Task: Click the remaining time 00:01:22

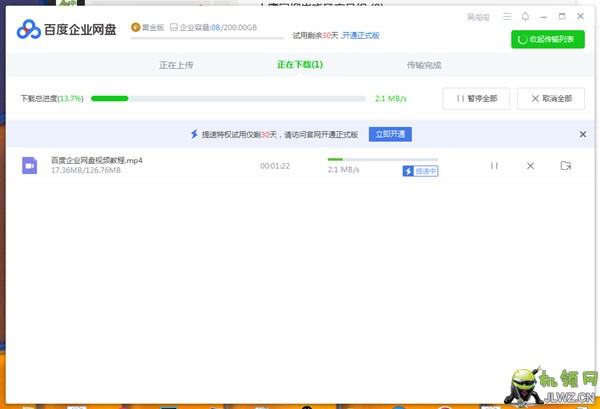Action: point(275,166)
